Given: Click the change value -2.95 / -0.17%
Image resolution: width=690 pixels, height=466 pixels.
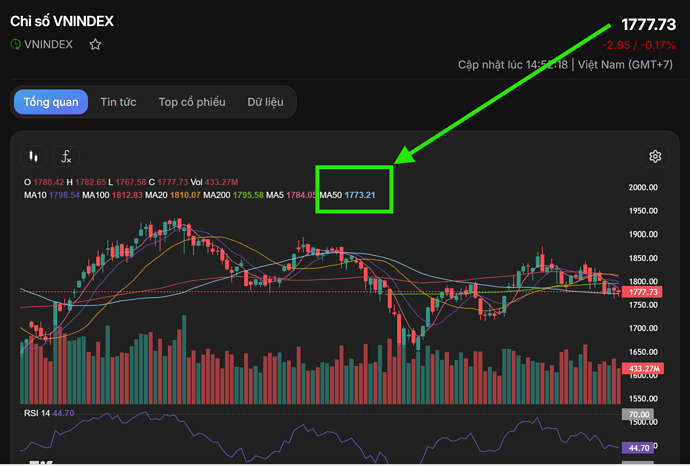Looking at the screenshot, I should [639, 45].
